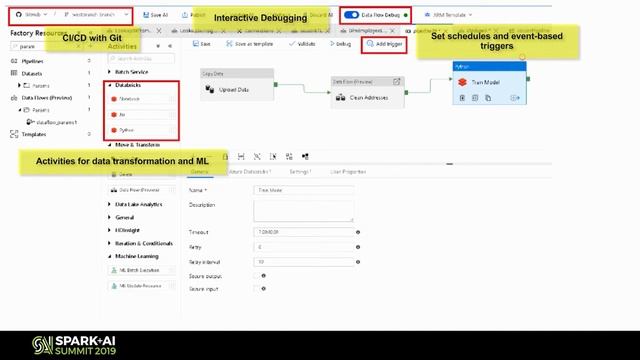640x360 pixels.
Task: Click the Train Model Databricks icon
Action: [462, 82]
